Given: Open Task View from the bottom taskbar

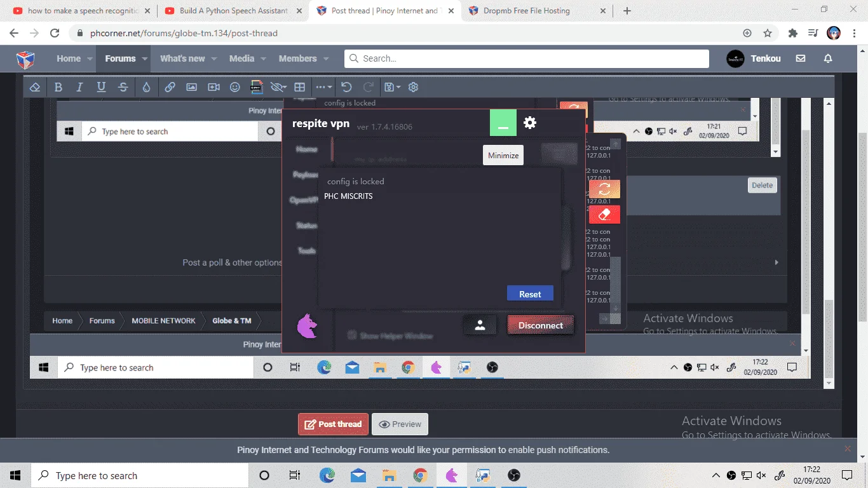Looking at the screenshot, I should pos(294,475).
